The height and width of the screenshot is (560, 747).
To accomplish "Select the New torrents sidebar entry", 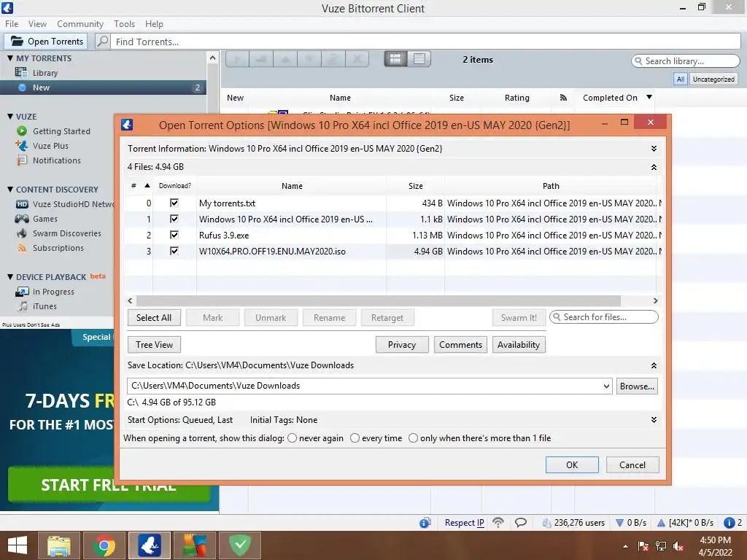I will [x=103, y=87].
